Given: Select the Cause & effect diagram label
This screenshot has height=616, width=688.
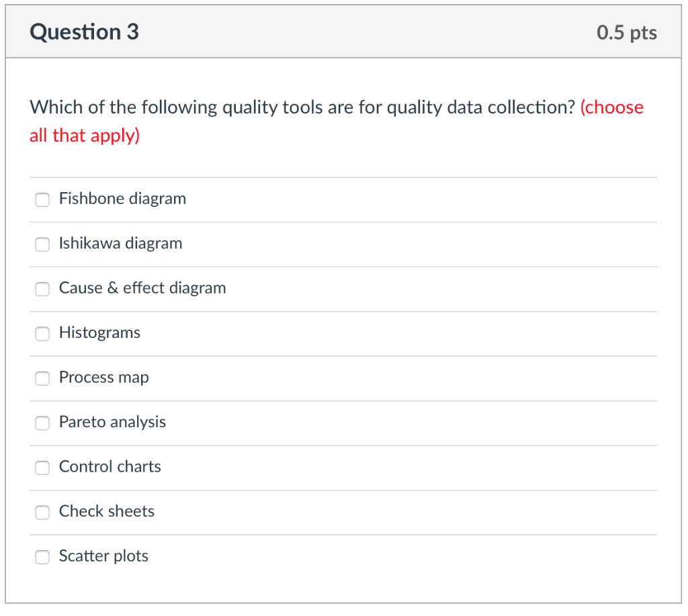Looking at the screenshot, I should click(x=142, y=288).
